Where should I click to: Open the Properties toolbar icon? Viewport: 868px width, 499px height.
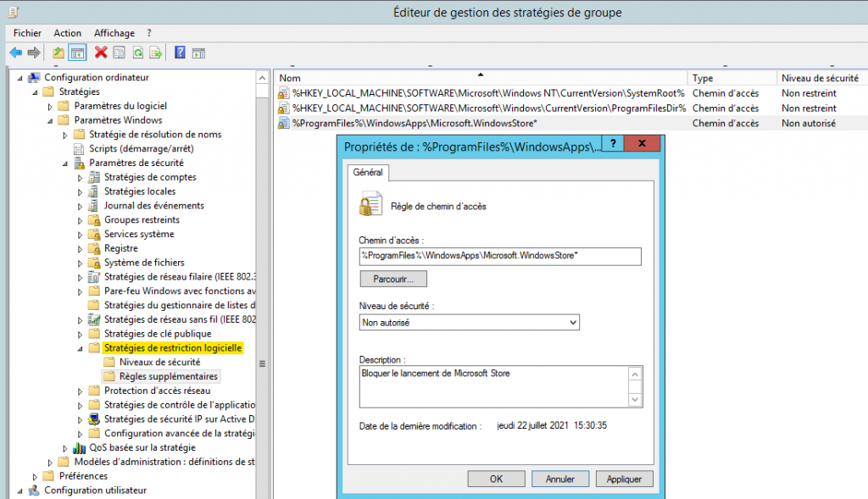click(118, 53)
